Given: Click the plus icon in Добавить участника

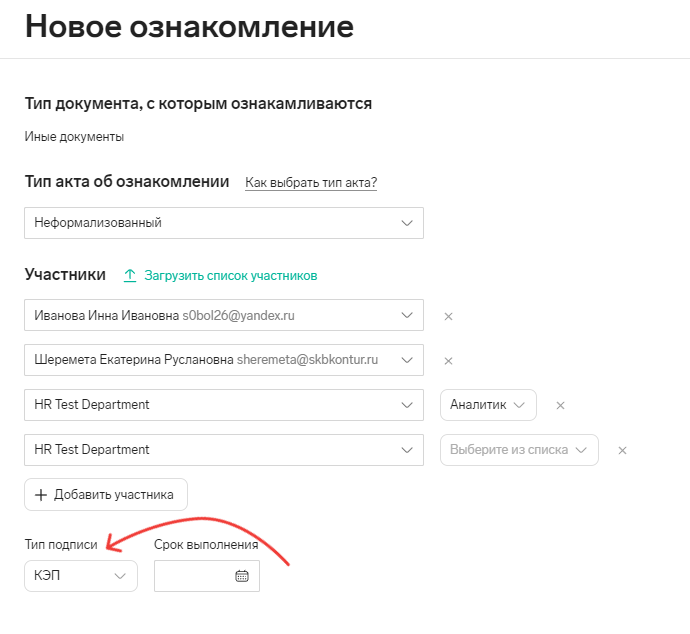Looking at the screenshot, I should 41,495.
